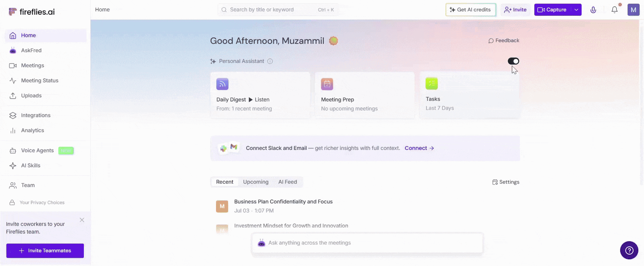
Task: Click the Voice Agents robot icon
Action: tap(13, 151)
